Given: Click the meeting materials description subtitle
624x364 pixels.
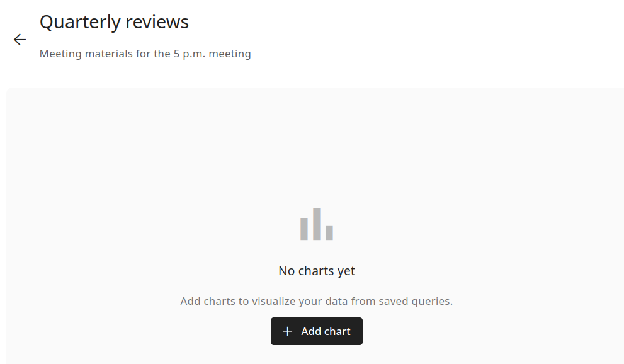Looking at the screenshot, I should 145,54.
